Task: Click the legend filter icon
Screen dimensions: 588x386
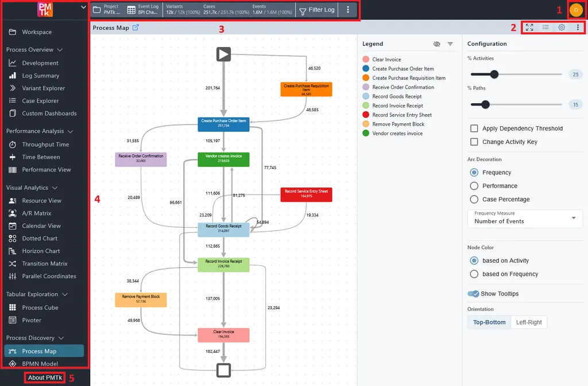Action: [450, 44]
